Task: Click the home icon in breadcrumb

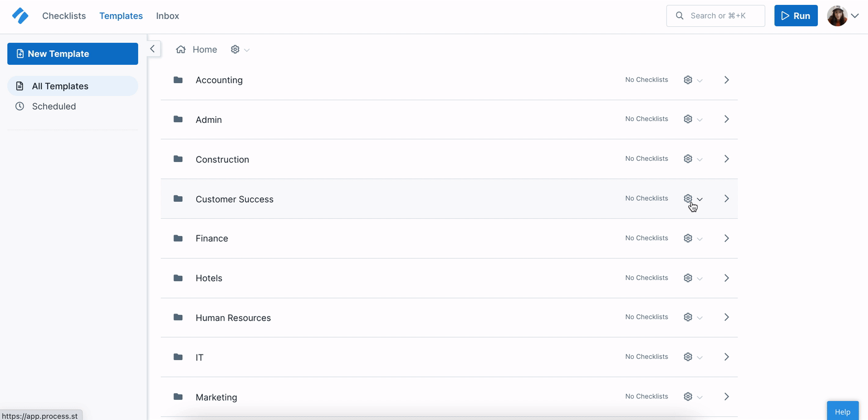Action: [181, 50]
